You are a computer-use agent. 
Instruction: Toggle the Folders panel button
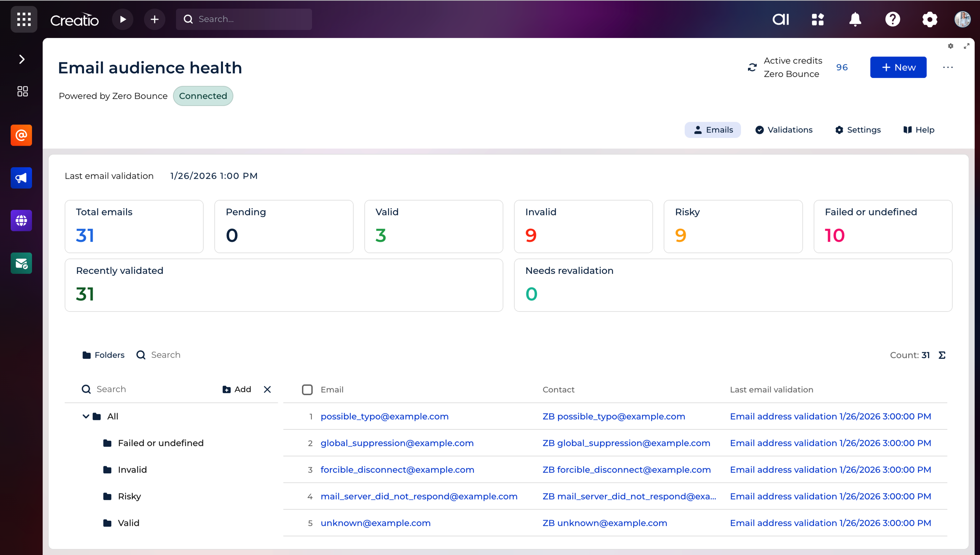click(104, 355)
